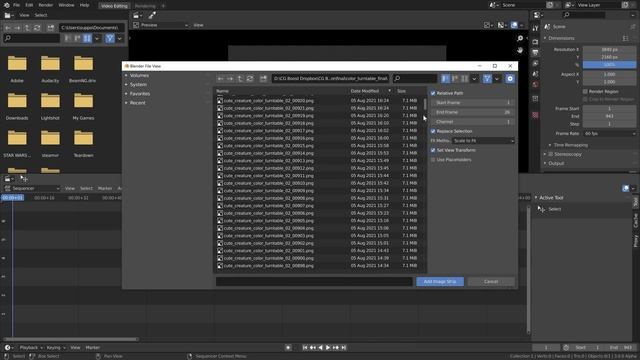640x360 pixels.
Task: Open display settings dropdown in File View dialog
Action: [474, 78]
